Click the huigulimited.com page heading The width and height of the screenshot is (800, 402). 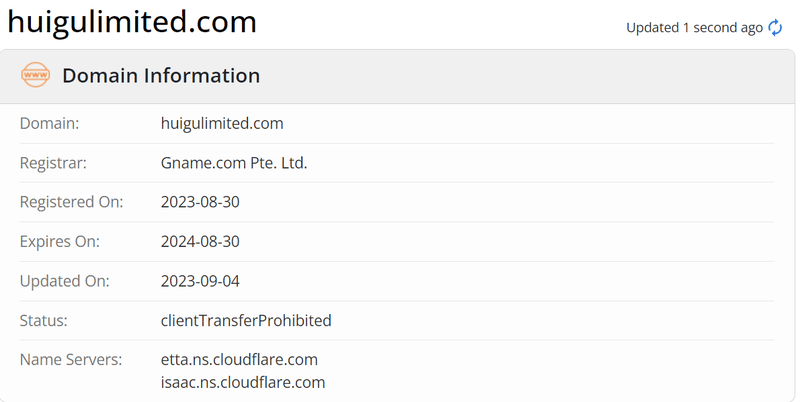click(x=132, y=22)
